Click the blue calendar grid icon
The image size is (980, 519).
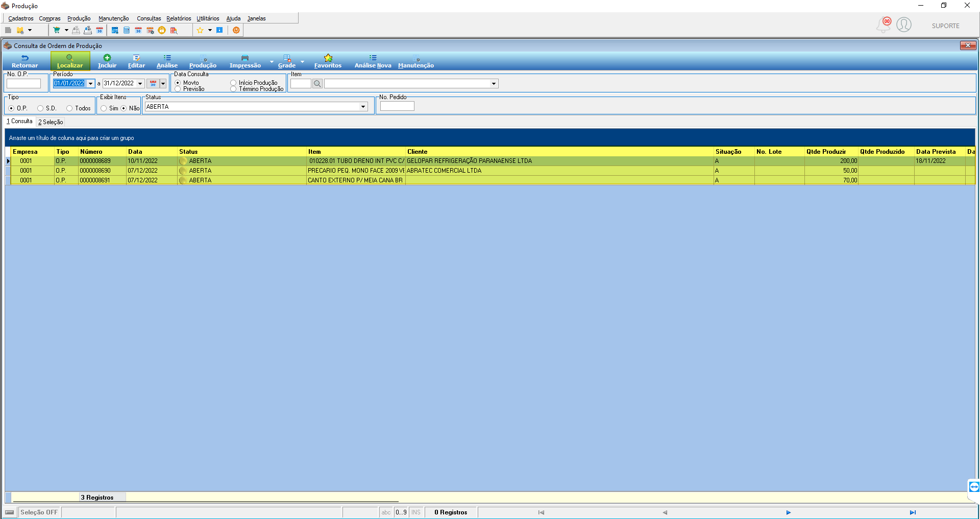115,30
